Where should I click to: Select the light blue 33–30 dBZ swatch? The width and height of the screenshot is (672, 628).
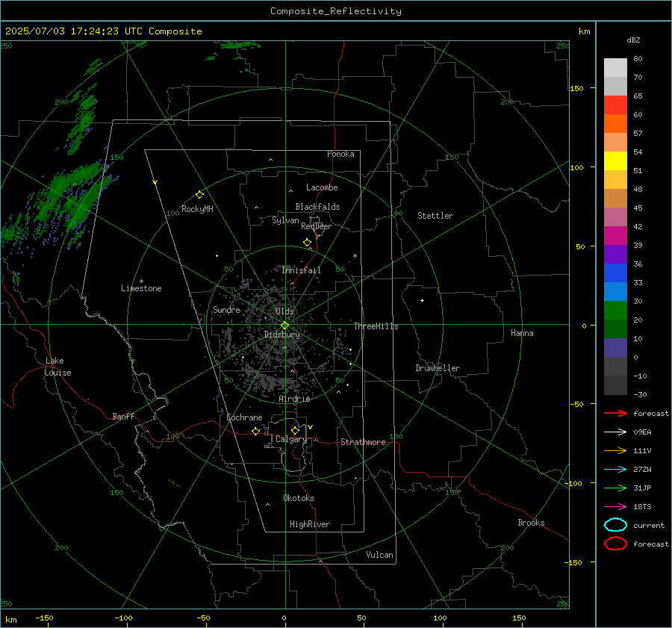(x=615, y=291)
